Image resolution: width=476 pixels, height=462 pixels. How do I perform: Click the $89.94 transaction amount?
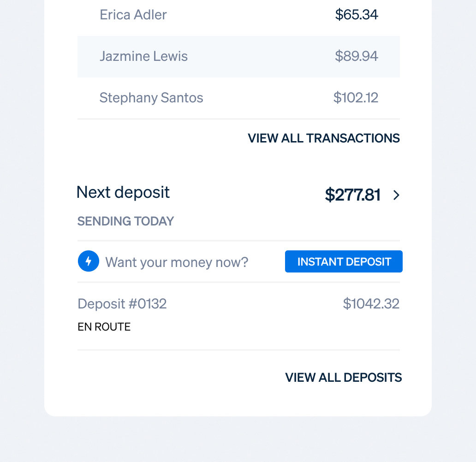[x=357, y=56]
